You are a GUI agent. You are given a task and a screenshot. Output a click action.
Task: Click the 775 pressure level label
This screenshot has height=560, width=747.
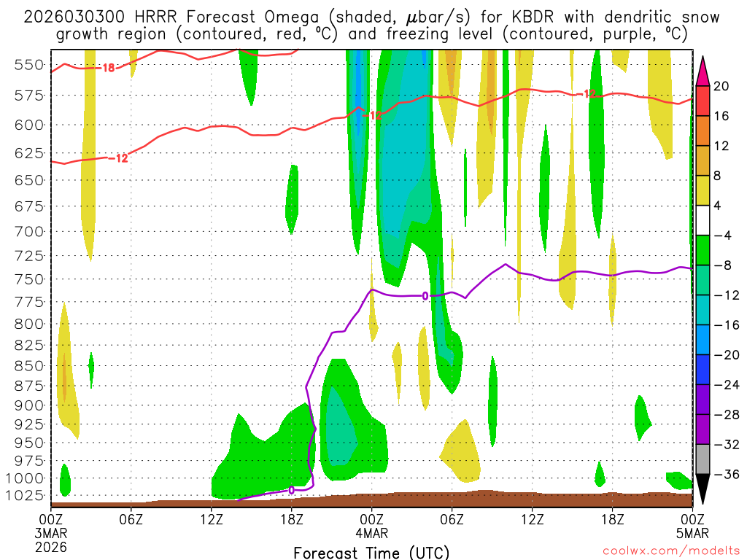(29, 303)
